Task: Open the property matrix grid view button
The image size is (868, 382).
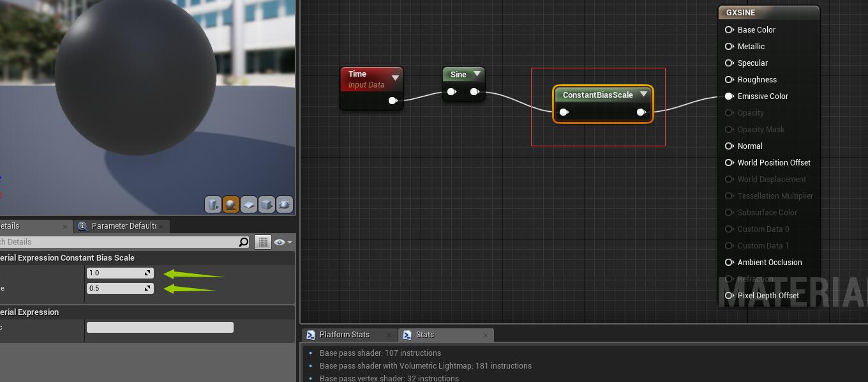Action: pyautogui.click(x=262, y=242)
